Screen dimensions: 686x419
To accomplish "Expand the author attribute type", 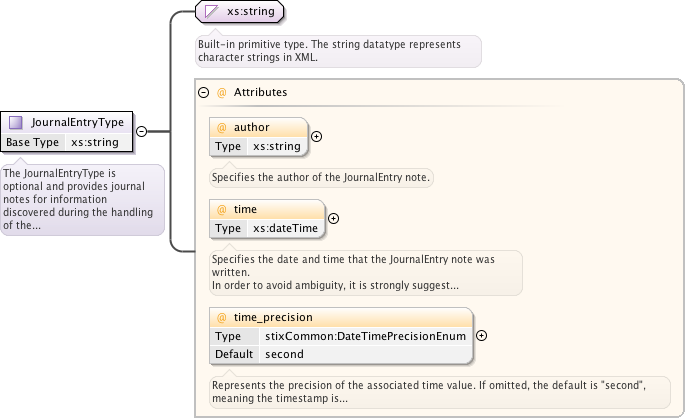I will (x=317, y=136).
